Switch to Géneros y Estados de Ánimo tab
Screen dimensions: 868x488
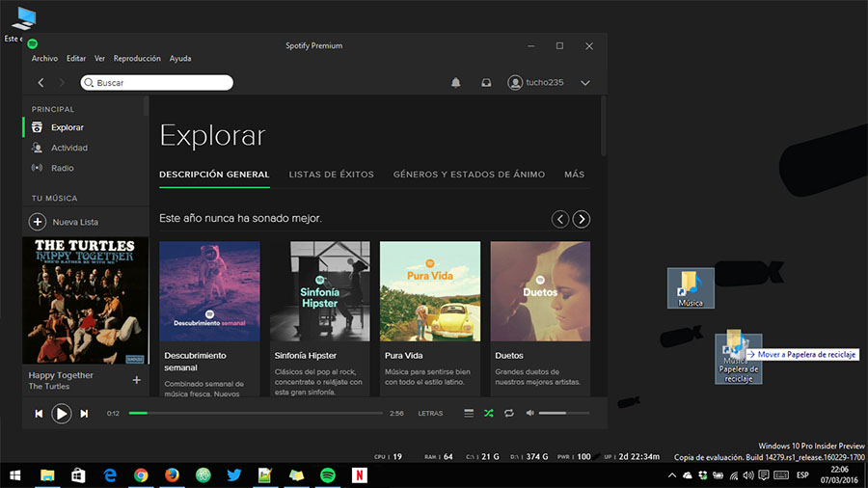[x=469, y=175]
